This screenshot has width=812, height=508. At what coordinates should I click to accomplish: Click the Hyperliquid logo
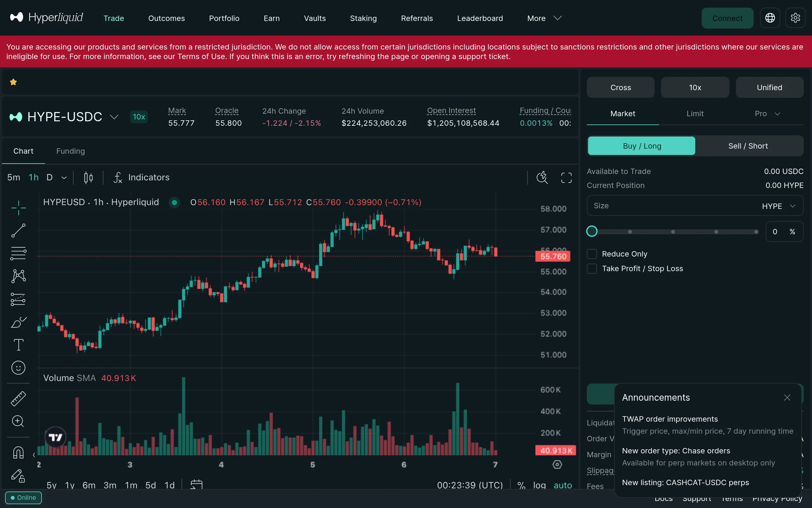46,17
